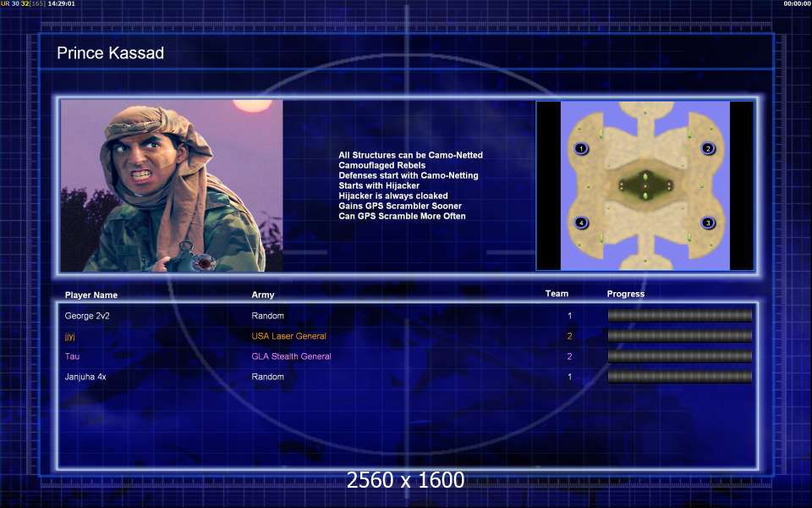Click 'GLA Stealth General' army text
The image size is (812, 508).
click(291, 356)
